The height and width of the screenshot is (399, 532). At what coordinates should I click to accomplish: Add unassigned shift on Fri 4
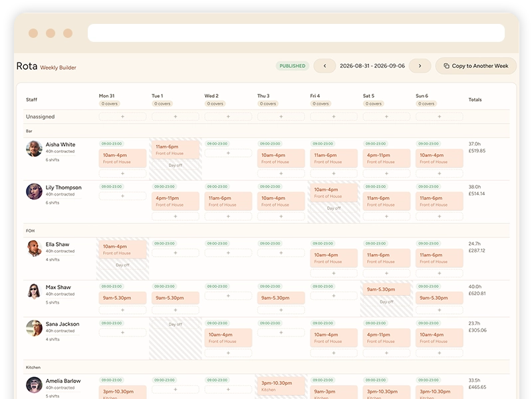334,117
